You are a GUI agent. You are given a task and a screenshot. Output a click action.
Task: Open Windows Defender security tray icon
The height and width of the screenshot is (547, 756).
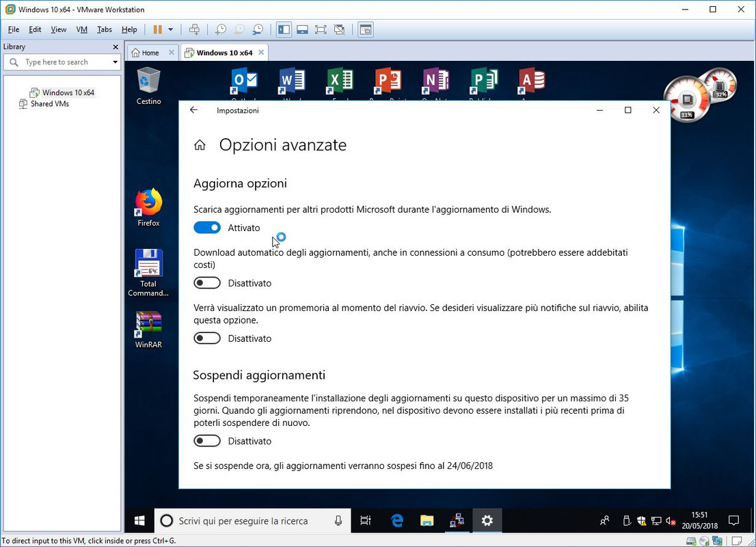pyautogui.click(x=641, y=520)
